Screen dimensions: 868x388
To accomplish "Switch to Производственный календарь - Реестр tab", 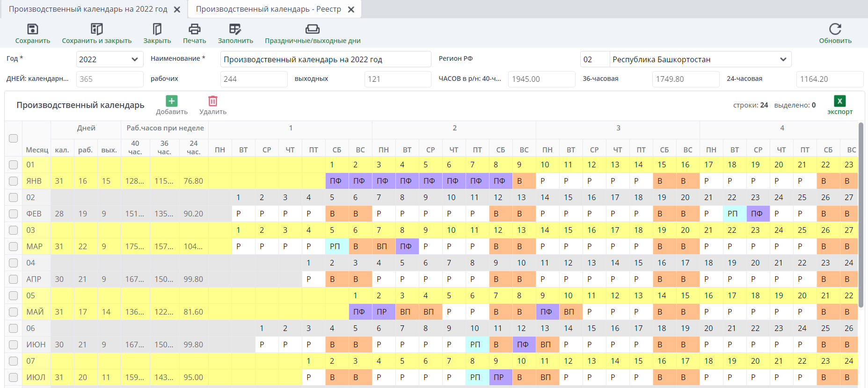I will click(268, 9).
